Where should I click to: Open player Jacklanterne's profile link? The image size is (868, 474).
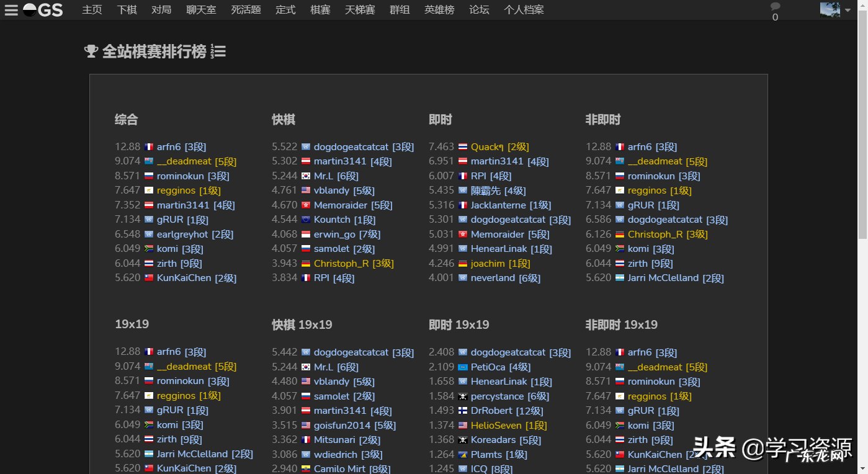511,205
